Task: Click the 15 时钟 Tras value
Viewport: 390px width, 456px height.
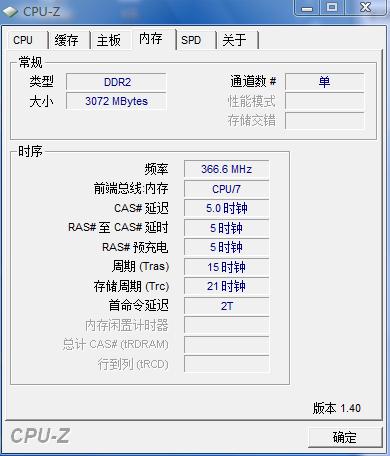Action: coord(226,267)
